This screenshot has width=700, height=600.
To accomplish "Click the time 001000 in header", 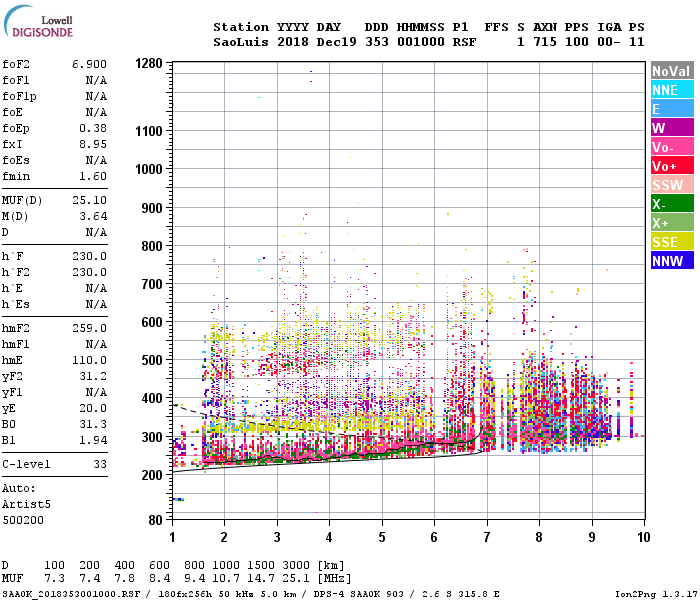I will coord(421,42).
